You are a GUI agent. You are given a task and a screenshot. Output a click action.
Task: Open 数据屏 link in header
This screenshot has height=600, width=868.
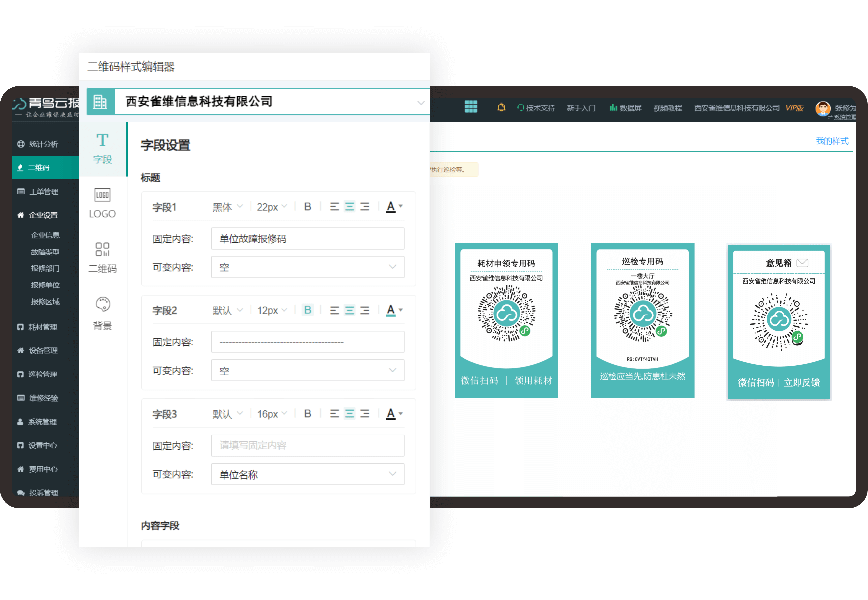[625, 108]
